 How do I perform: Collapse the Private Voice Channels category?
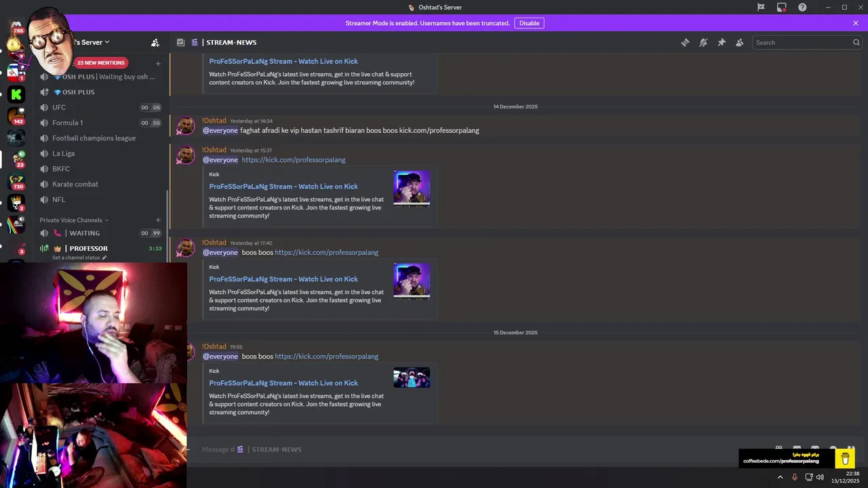point(73,220)
